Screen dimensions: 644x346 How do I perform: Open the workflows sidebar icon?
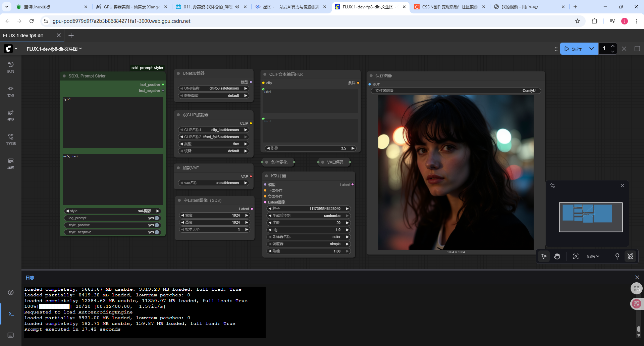click(11, 139)
